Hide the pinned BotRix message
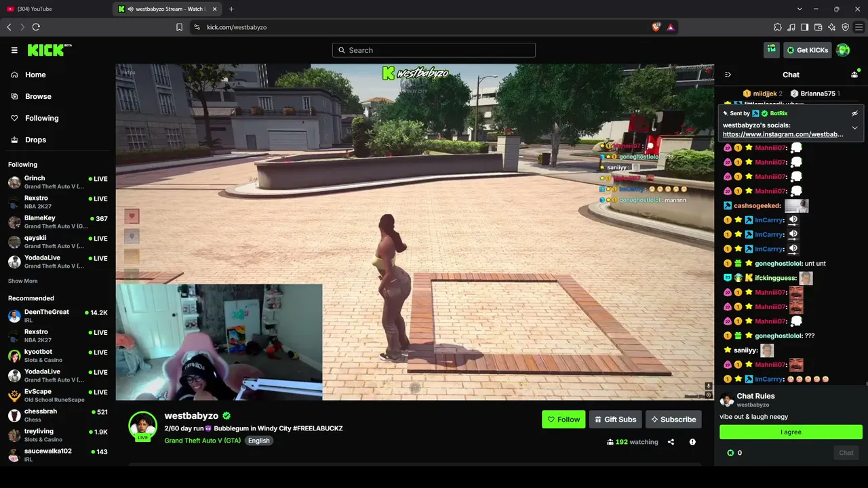Image resolution: width=868 pixels, height=488 pixels. pos(854,113)
